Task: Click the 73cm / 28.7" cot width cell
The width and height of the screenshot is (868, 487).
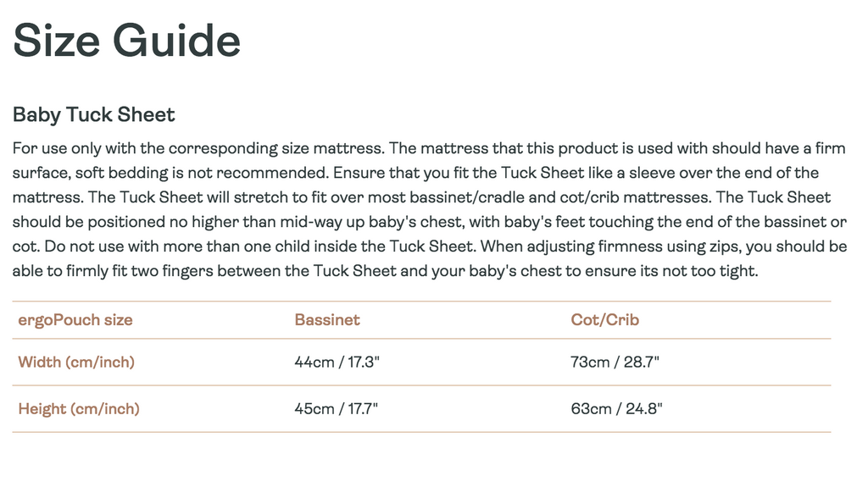Action: click(615, 362)
